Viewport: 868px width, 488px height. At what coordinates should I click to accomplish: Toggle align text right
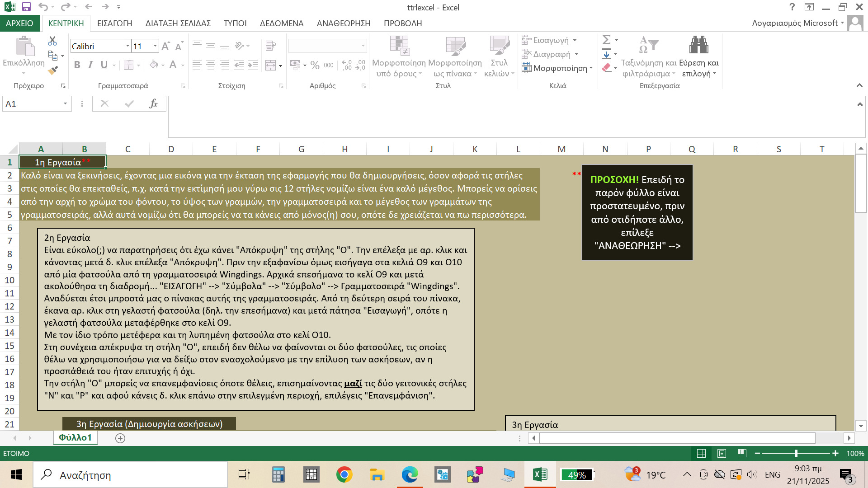224,66
